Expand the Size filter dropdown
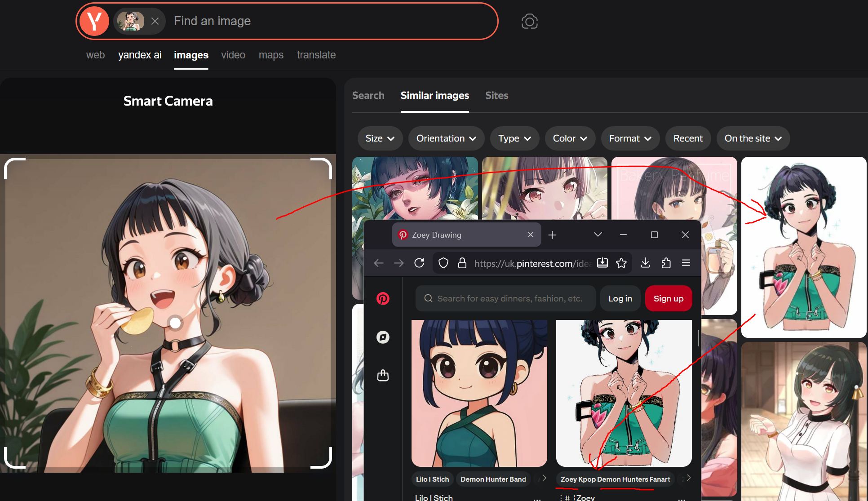The height and width of the screenshot is (501, 868). [380, 138]
